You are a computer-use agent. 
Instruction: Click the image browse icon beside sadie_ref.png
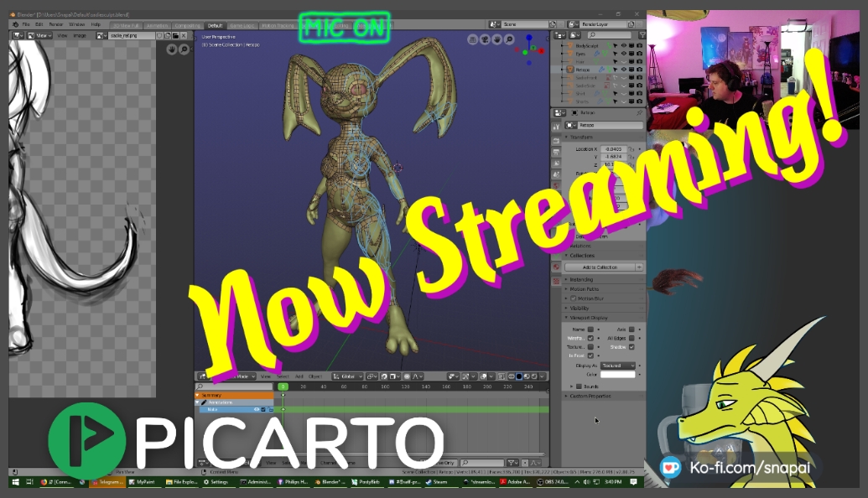coord(101,35)
